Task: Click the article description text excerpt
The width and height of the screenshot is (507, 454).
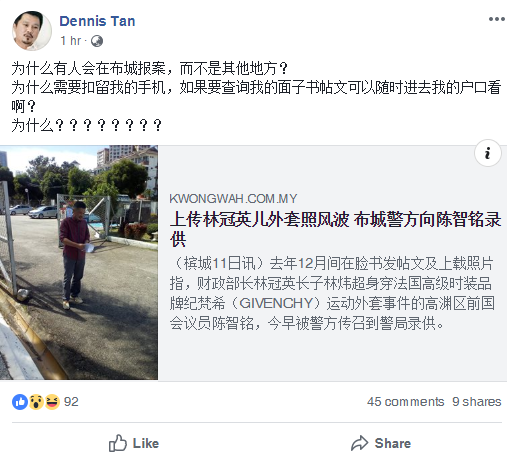Action: [x=332, y=293]
